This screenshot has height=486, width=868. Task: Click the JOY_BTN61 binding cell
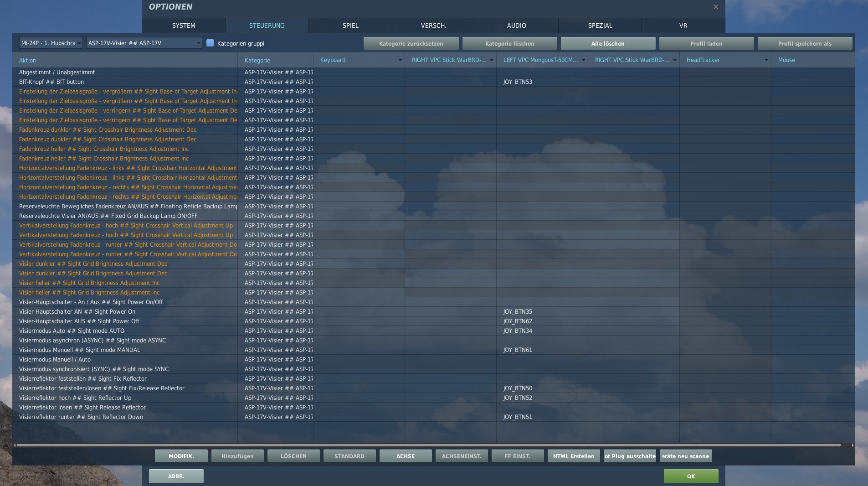(542, 350)
